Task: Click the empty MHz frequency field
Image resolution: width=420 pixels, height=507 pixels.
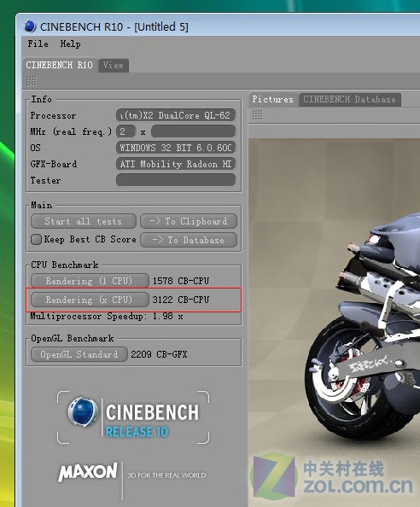Action: point(193,131)
